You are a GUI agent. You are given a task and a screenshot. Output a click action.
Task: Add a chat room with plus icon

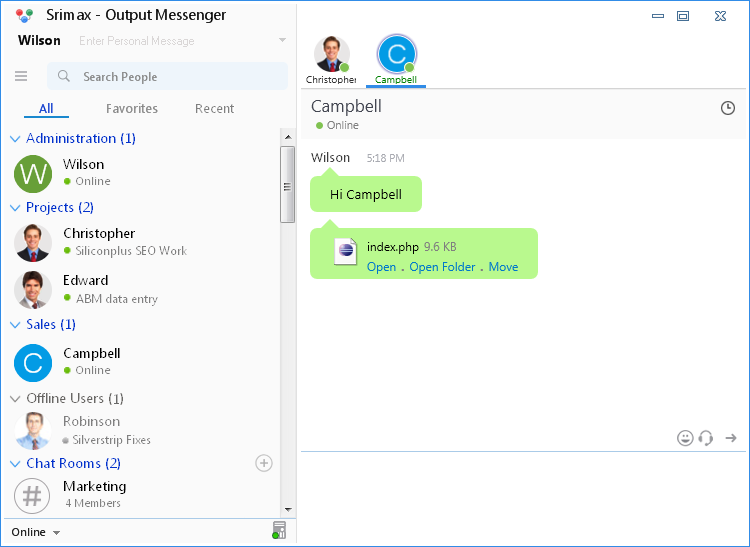coord(264,463)
